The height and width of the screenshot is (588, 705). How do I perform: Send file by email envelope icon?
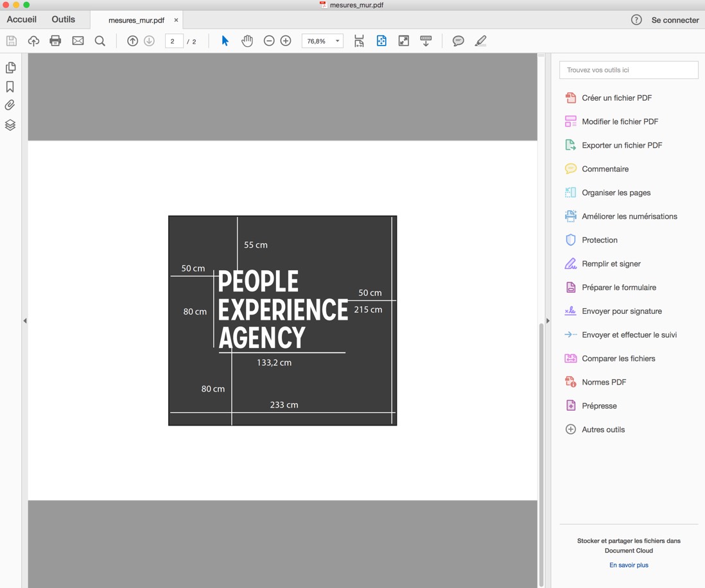click(78, 41)
